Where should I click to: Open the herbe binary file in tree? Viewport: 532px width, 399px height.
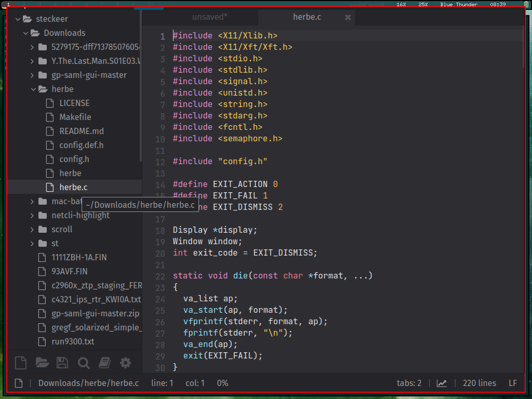pos(70,174)
